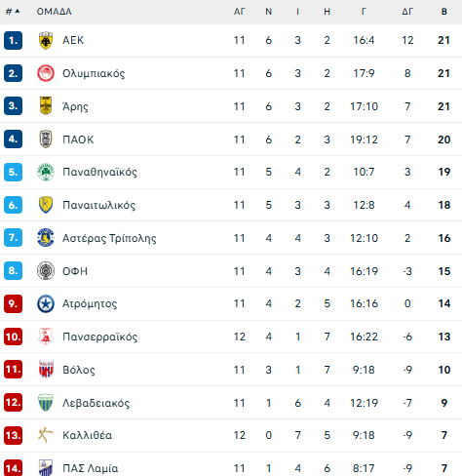
Task: Click the dark blue rank 1 badge
Action: 13,40
